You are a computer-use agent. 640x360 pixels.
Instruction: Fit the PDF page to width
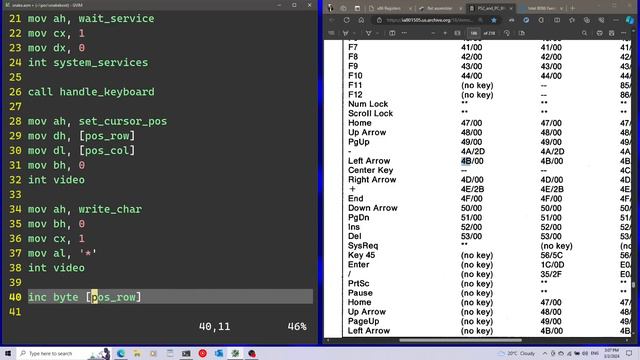458,33
